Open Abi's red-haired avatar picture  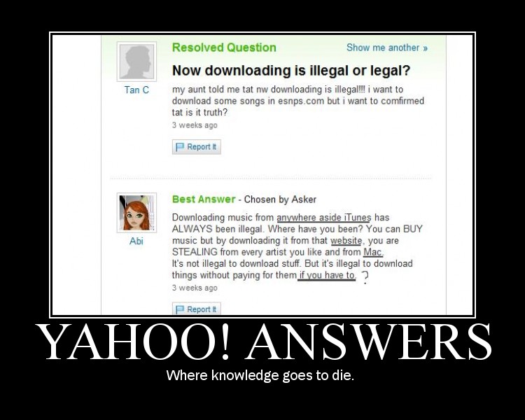click(136, 213)
